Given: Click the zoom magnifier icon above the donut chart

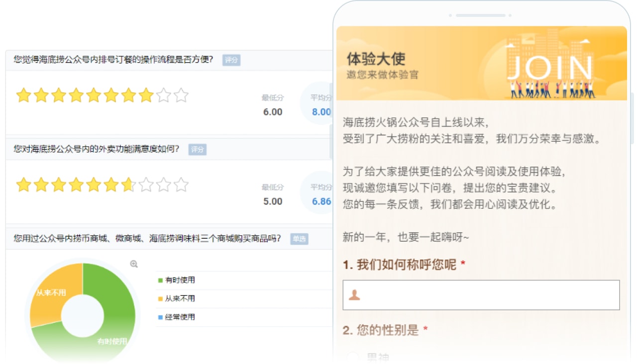Looking at the screenshot, I should pyautogui.click(x=134, y=264).
